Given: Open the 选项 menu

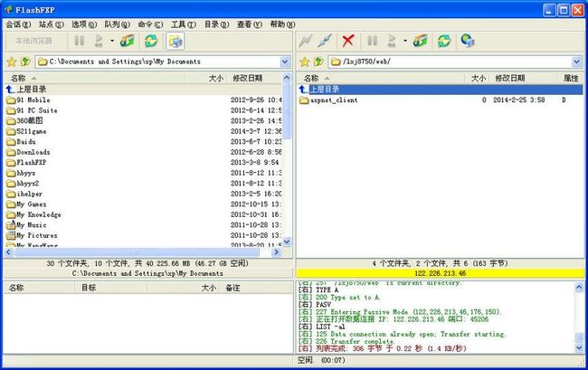Looking at the screenshot, I should pyautogui.click(x=84, y=24).
